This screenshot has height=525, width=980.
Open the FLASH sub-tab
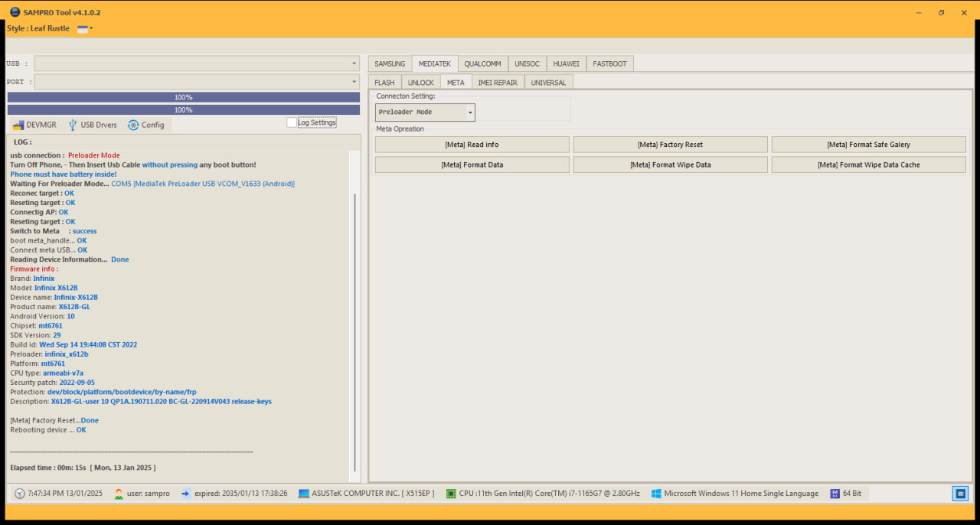(x=384, y=83)
